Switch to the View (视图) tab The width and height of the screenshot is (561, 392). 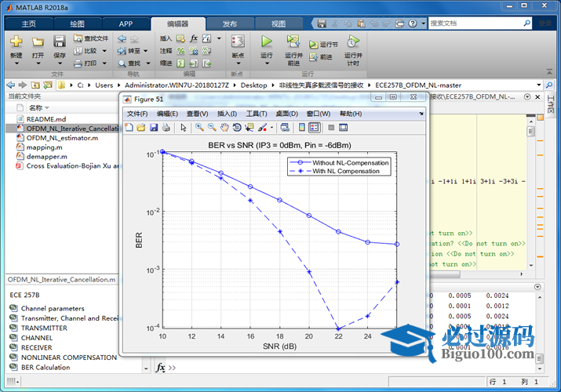(x=279, y=24)
